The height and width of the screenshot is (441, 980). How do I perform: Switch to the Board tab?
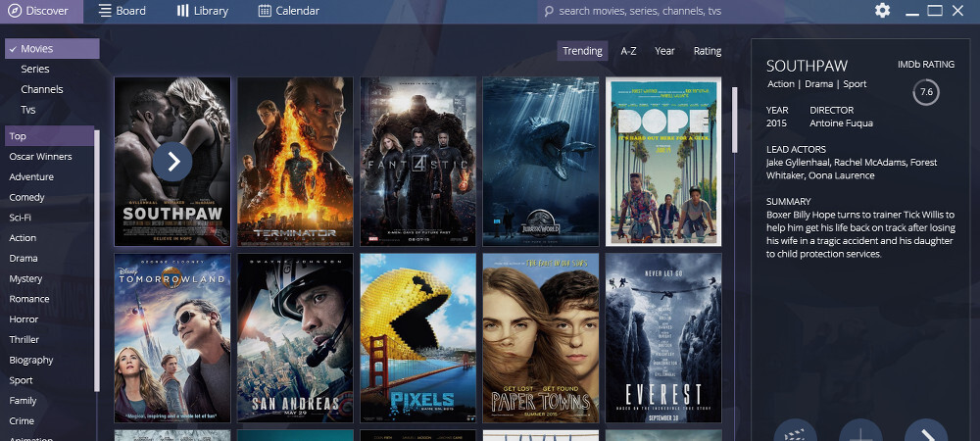tap(122, 11)
